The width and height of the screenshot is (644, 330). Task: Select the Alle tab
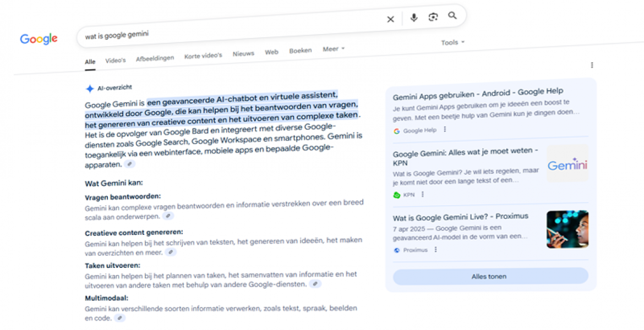pyautogui.click(x=90, y=62)
